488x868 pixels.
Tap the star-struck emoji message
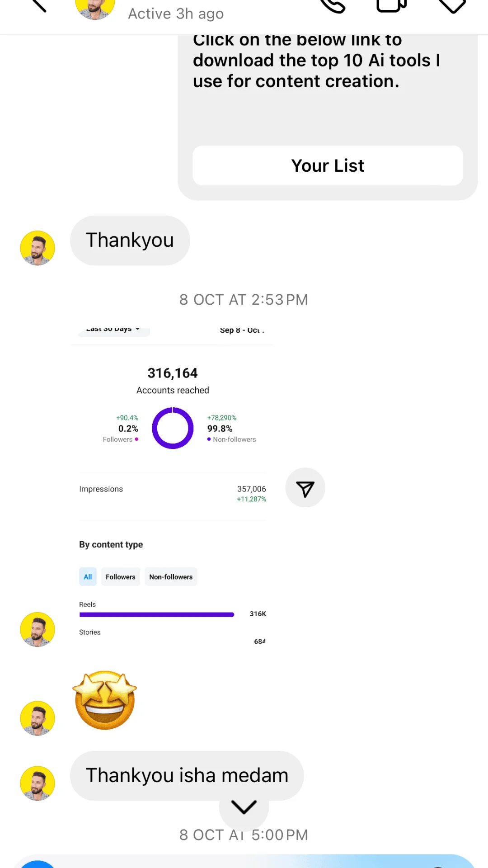105,700
